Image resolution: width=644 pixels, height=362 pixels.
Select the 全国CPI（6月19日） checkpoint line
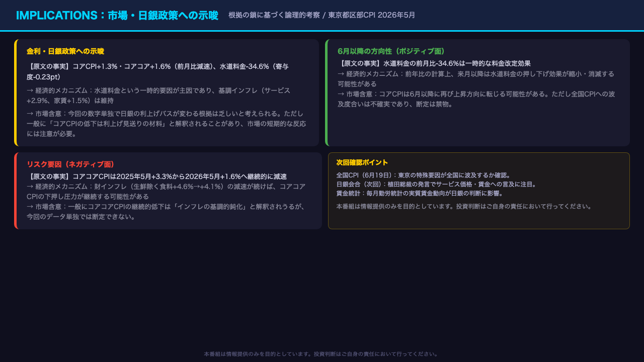[x=424, y=175]
